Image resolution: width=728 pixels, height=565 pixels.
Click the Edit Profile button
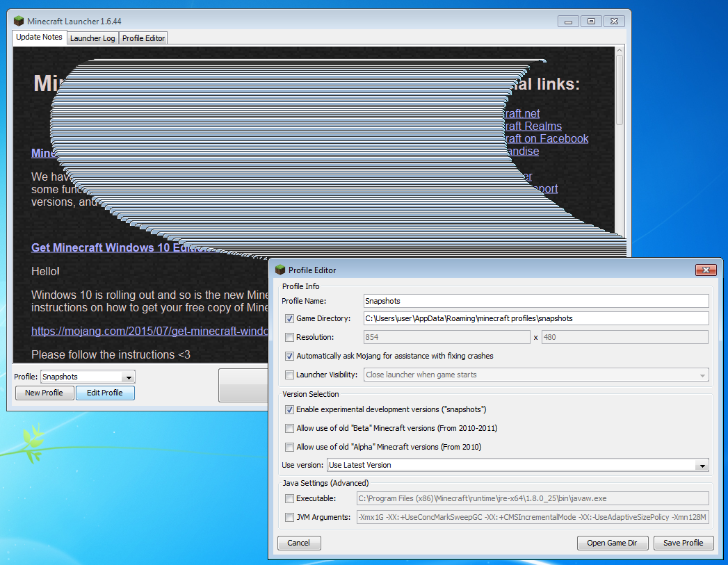(105, 393)
